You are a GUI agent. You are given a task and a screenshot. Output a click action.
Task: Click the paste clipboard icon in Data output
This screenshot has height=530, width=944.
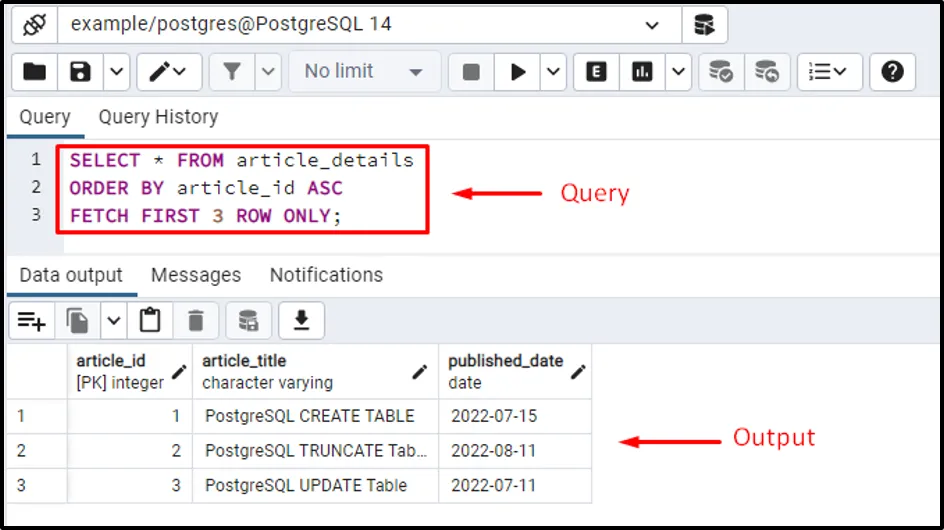pyautogui.click(x=150, y=320)
